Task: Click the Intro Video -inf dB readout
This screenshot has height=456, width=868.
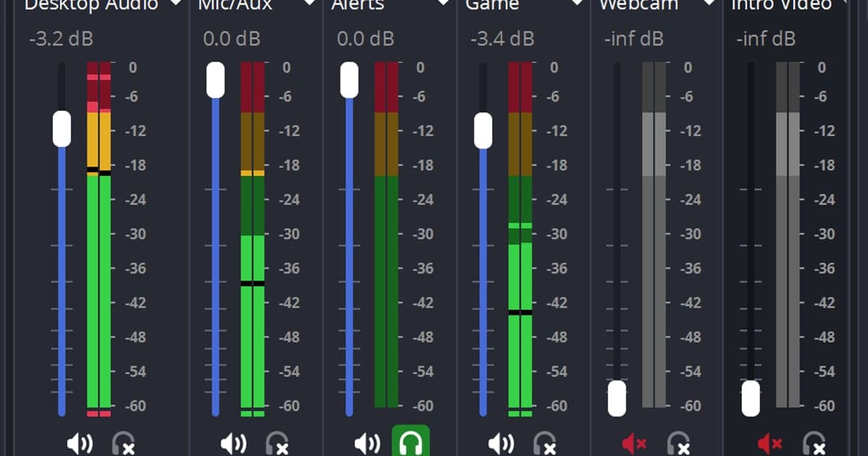Action: (x=766, y=38)
